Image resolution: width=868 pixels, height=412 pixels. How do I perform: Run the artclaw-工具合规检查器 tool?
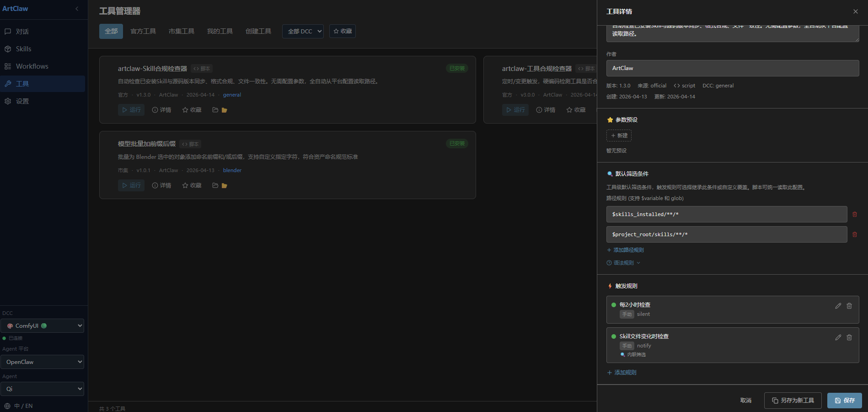[x=515, y=110]
